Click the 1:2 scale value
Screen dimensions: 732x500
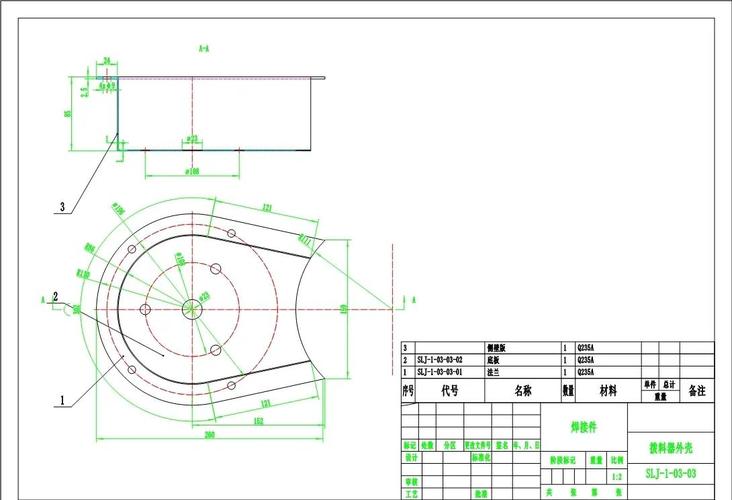[x=617, y=476]
